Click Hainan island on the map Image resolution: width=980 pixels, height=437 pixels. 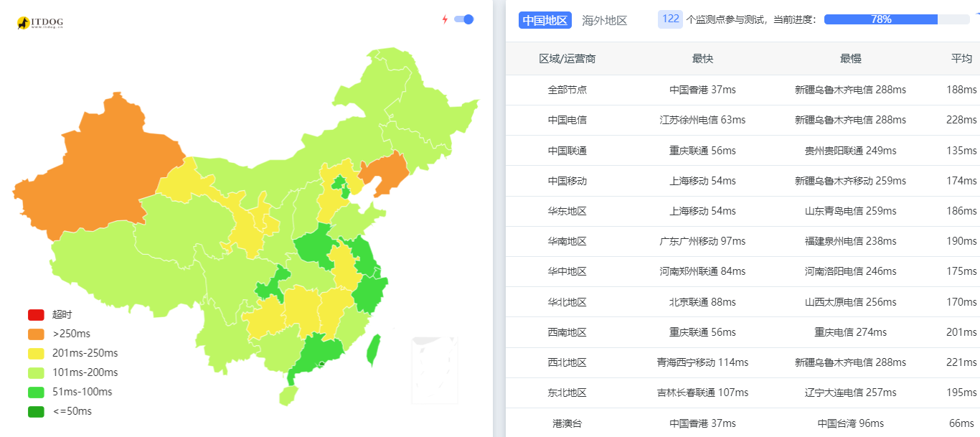287,395
